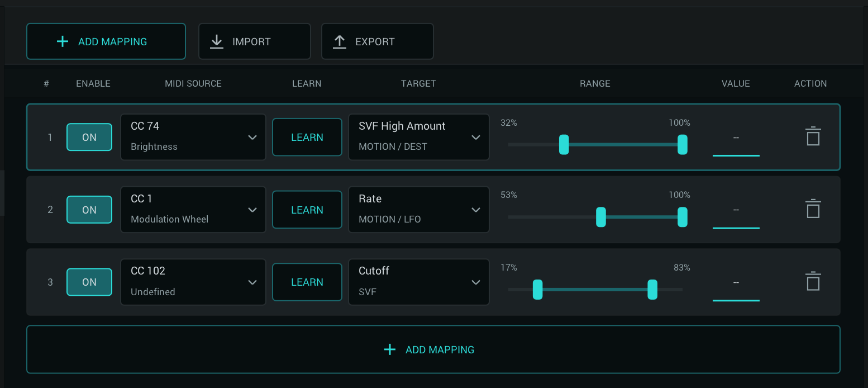The width and height of the screenshot is (868, 388).
Task: Click the RANGE column header
Action: click(595, 83)
